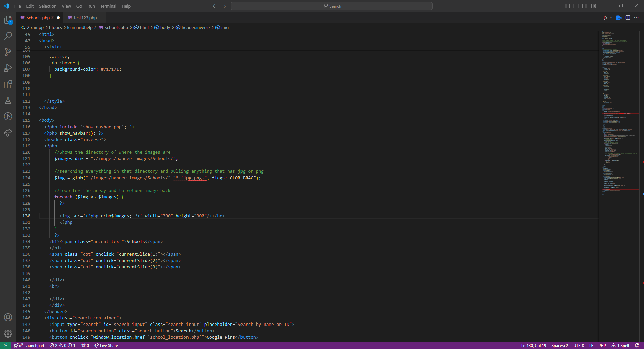Click the Ln 130, Col 19 indicator
Screen dimensions: 644x349
tap(534, 345)
